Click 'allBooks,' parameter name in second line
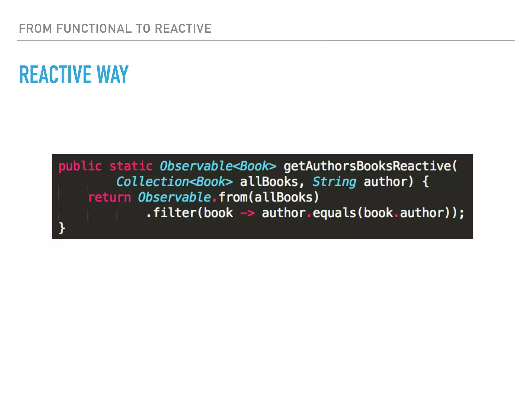 (272, 182)
